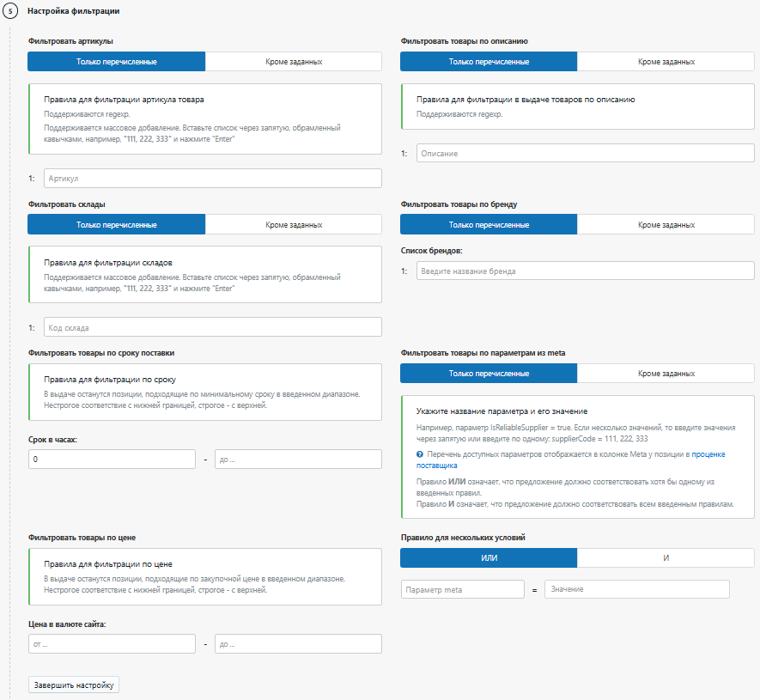760x700 pixels.
Task: Click the step 5 circle icon
Action: (10, 11)
